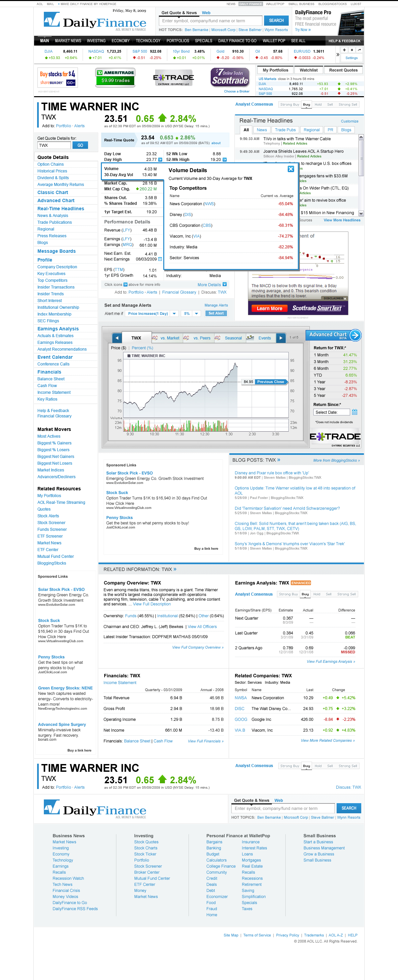This screenshot has width=398, height=980.
Task: Close the Volume Details popup
Action: (291, 169)
